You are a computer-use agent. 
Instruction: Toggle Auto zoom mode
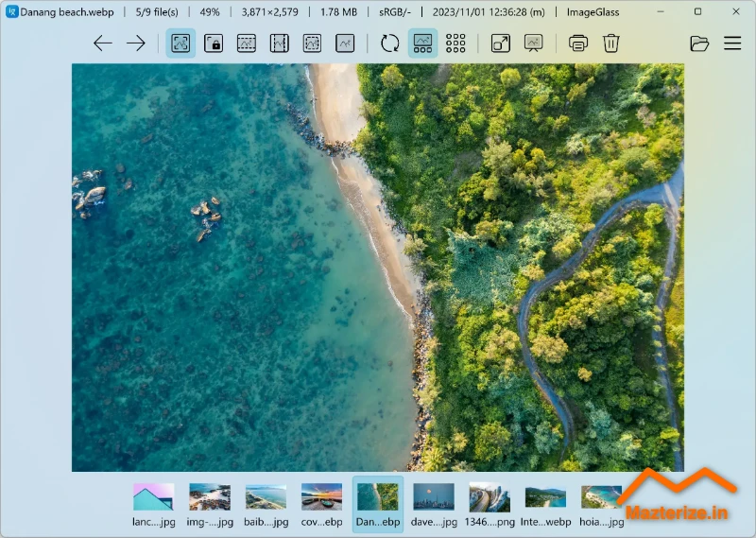tap(180, 43)
